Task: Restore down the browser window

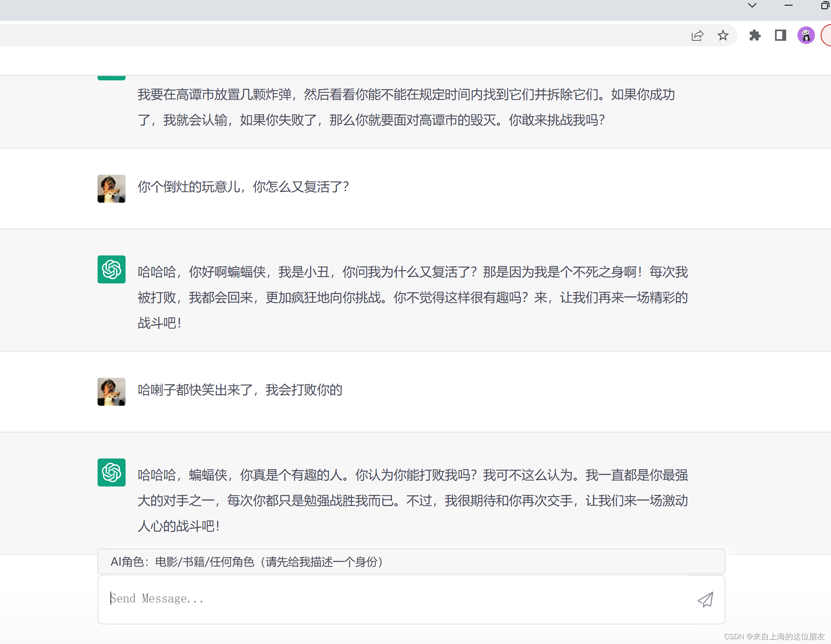Action: [825, 6]
